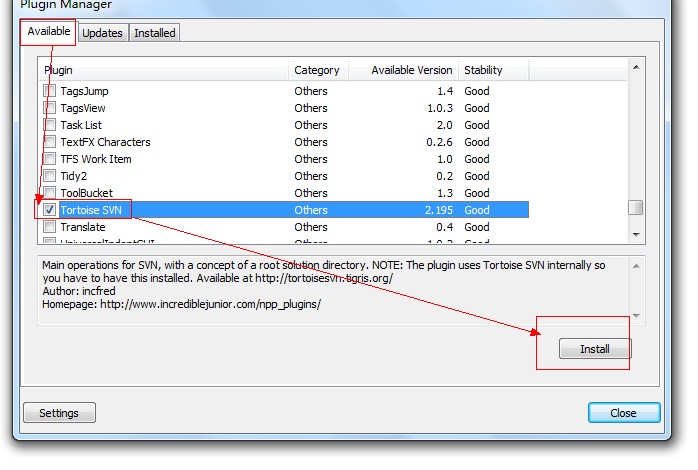This screenshot has height=470, width=698.
Task: Open plugin manager Settings
Action: 58,413
